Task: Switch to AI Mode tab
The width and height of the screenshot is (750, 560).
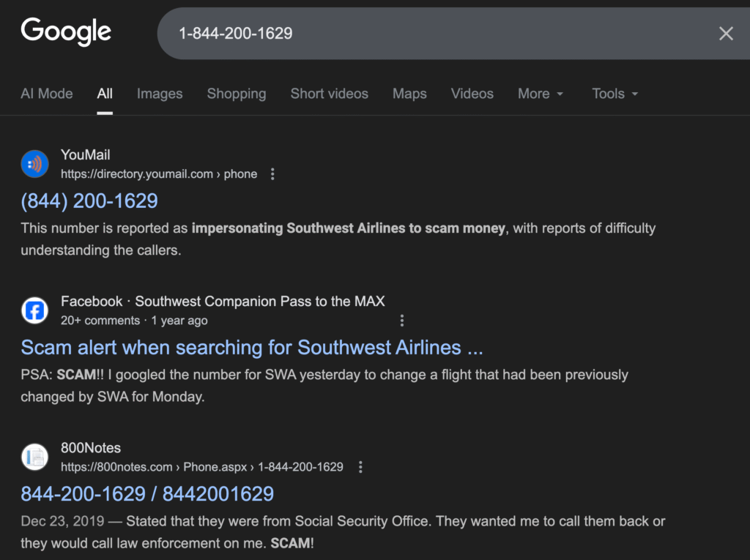Action: (47, 94)
